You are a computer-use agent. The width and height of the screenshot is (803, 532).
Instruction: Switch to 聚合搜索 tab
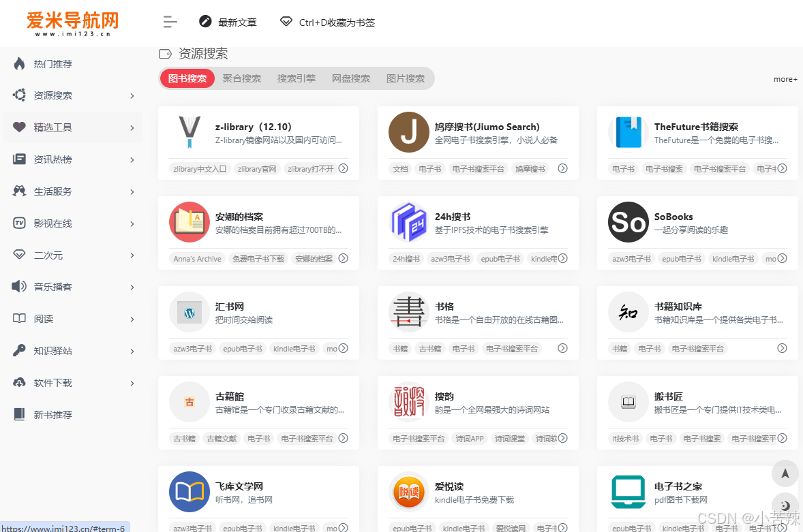pyautogui.click(x=242, y=78)
